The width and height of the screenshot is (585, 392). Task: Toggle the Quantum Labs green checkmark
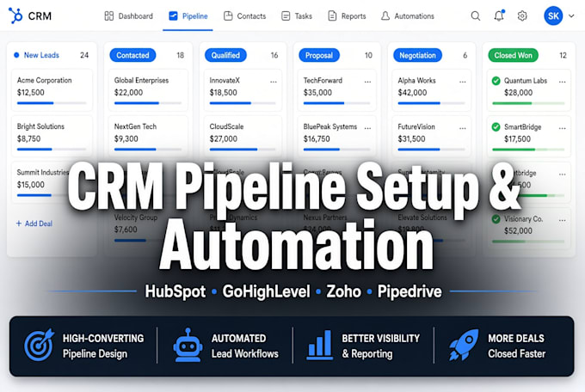click(496, 81)
